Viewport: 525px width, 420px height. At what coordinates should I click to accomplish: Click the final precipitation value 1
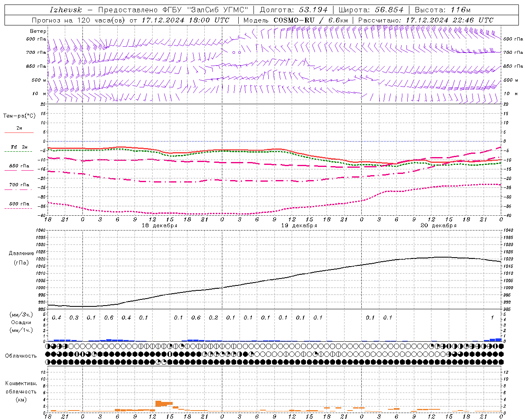tap(492, 317)
